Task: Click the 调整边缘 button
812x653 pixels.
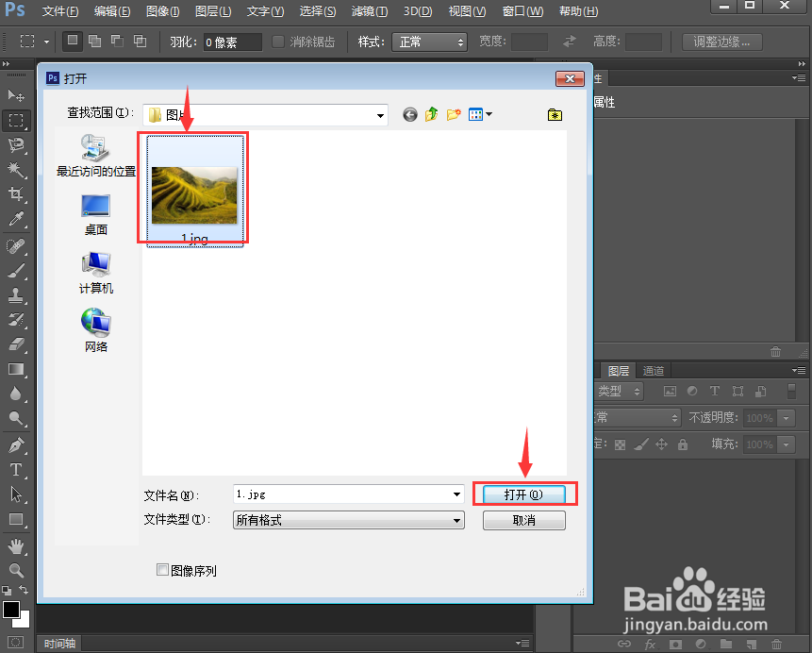Action: coord(721,42)
